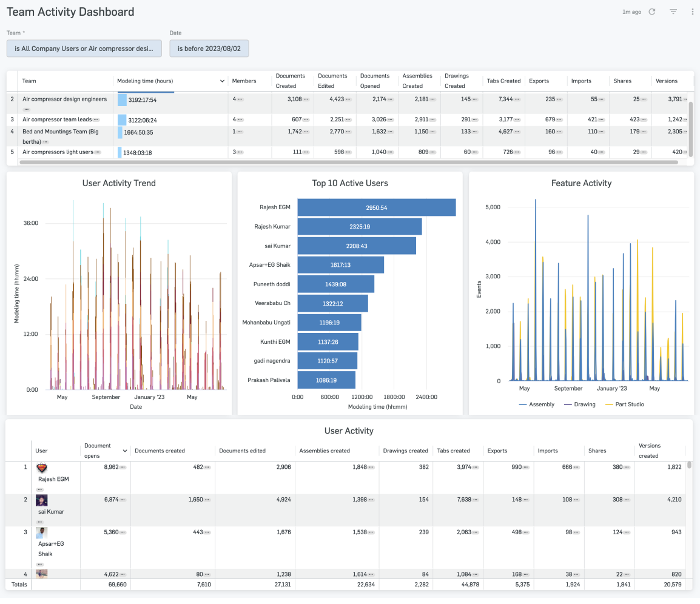
Task: Click Air compressor design engineers team name
Action: point(64,99)
